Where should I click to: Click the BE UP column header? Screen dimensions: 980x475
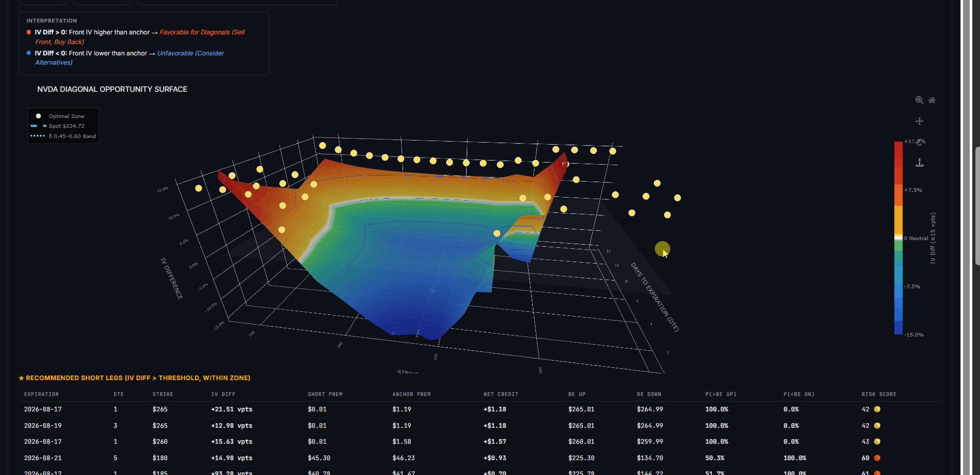[x=577, y=394]
